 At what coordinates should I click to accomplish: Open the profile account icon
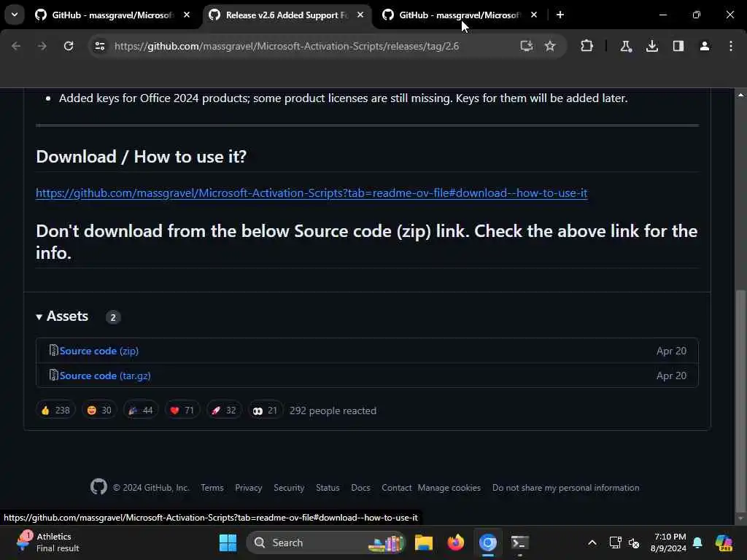(705, 46)
